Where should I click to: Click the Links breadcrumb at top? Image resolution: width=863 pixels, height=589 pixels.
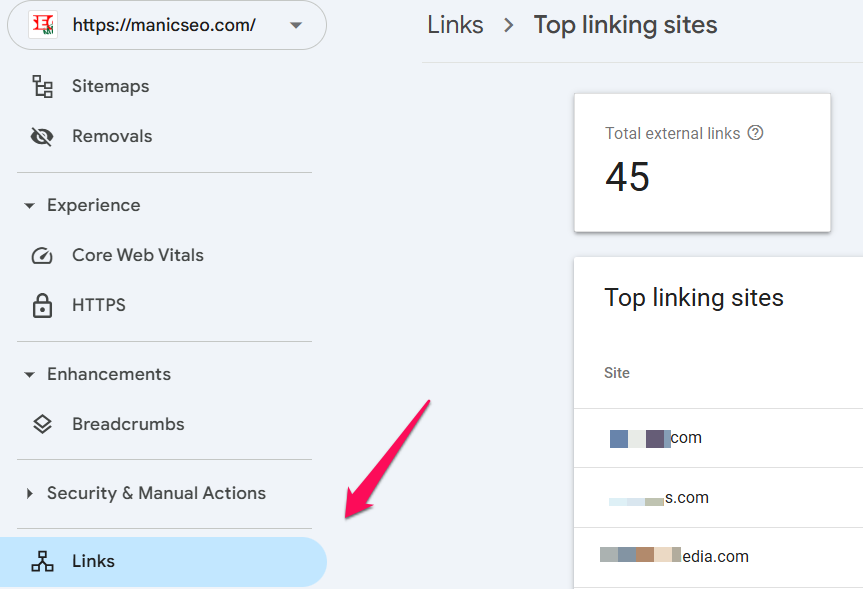(455, 25)
